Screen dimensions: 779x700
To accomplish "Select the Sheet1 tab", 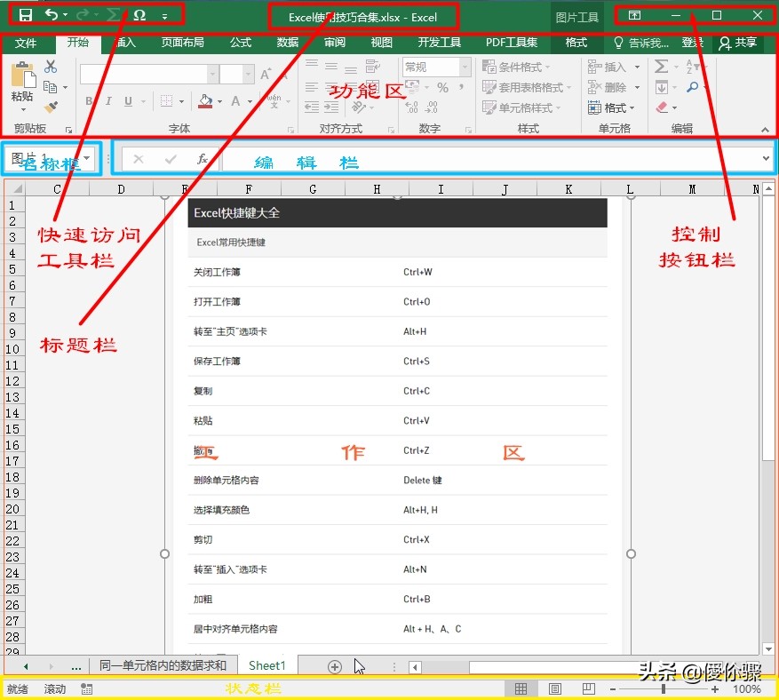I will [x=267, y=665].
